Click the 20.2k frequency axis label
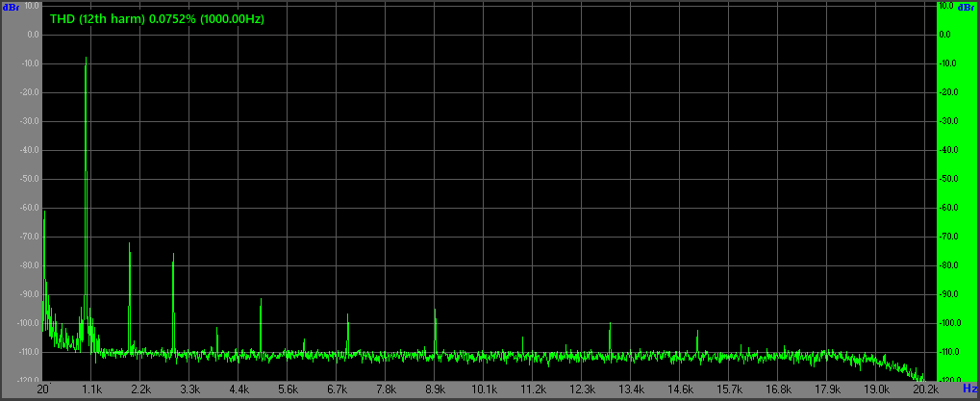Screen dimensions: 980x401 tap(925, 389)
